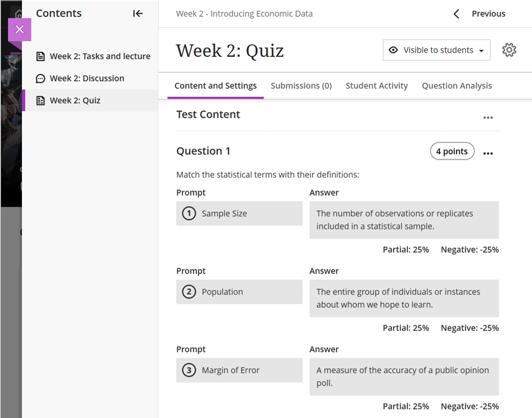Click the quiz icon beside Week 2: Quiz

pyautogui.click(x=41, y=101)
